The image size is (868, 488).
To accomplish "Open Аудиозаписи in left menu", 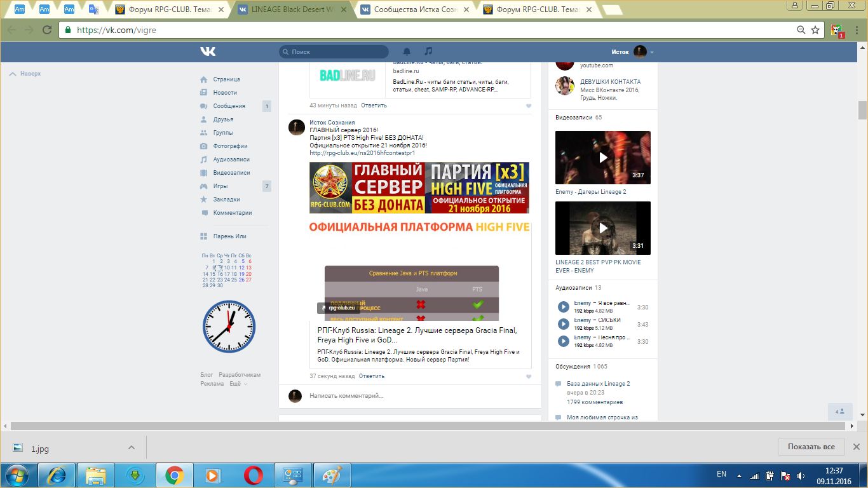I will coord(231,159).
